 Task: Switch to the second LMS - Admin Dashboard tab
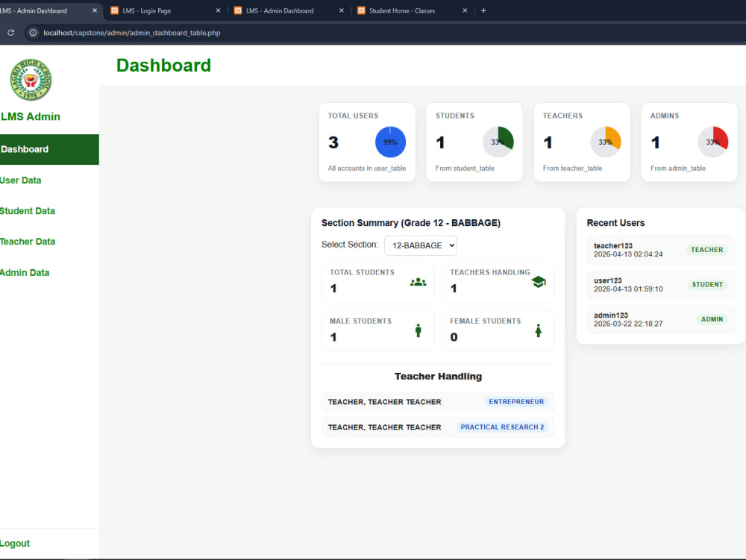point(289,10)
